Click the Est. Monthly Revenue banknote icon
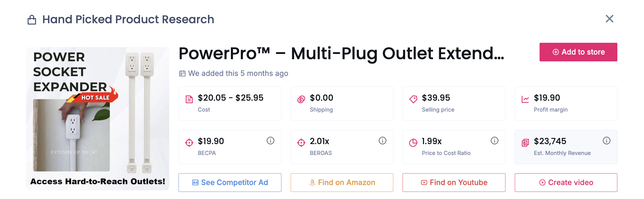 [x=525, y=143]
